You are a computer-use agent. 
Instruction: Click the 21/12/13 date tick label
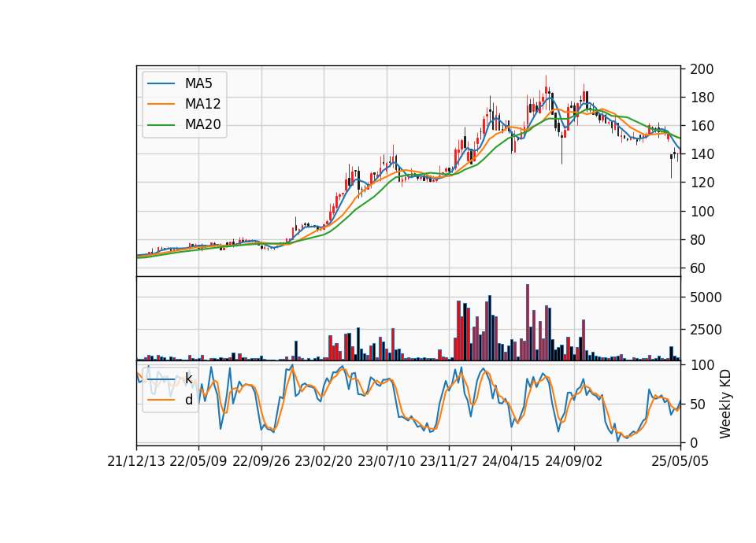pos(136,462)
